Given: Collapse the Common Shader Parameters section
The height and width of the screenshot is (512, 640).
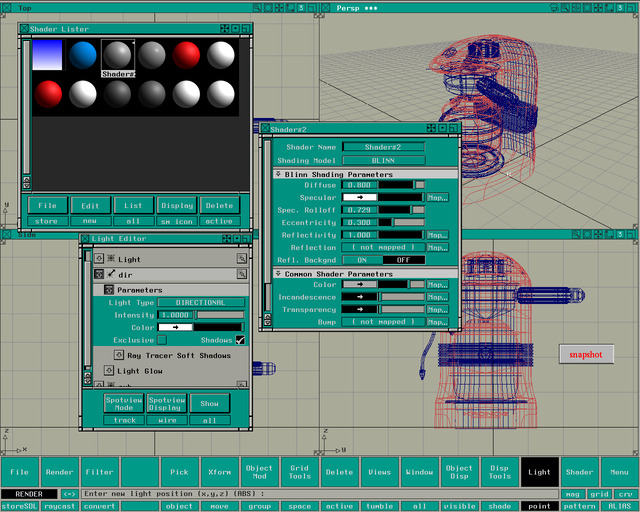Looking at the screenshot, I should (x=278, y=274).
